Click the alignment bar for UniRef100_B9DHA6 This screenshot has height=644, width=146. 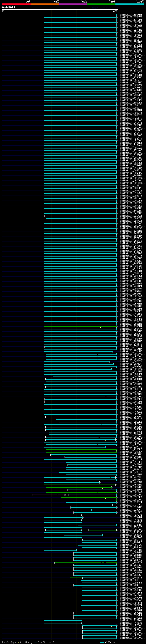80,15
